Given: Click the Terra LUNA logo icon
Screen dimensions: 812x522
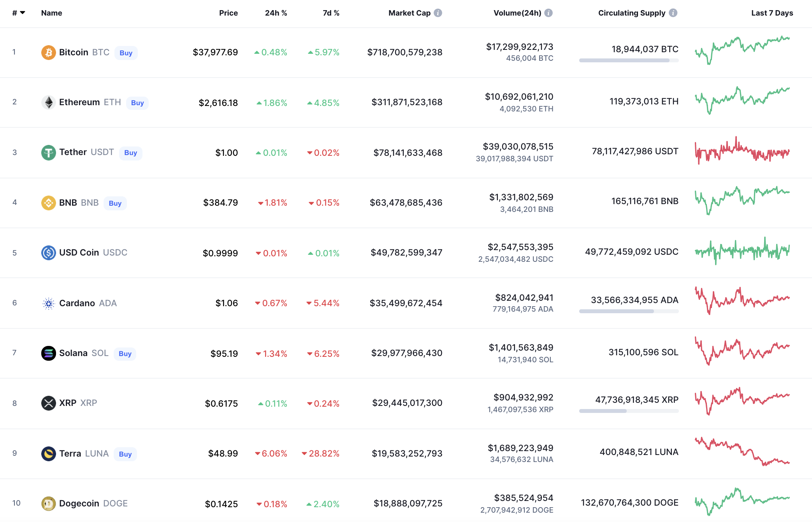Looking at the screenshot, I should click(49, 453).
